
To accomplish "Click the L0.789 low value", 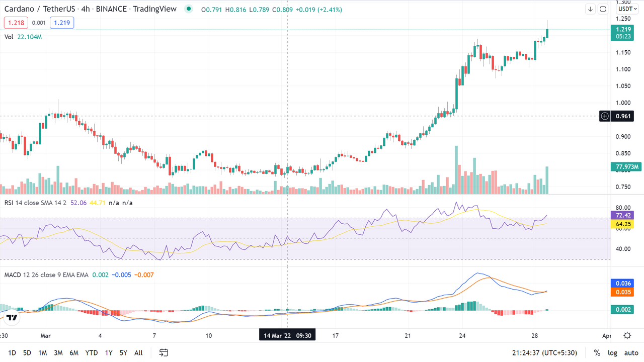I will point(259,10).
